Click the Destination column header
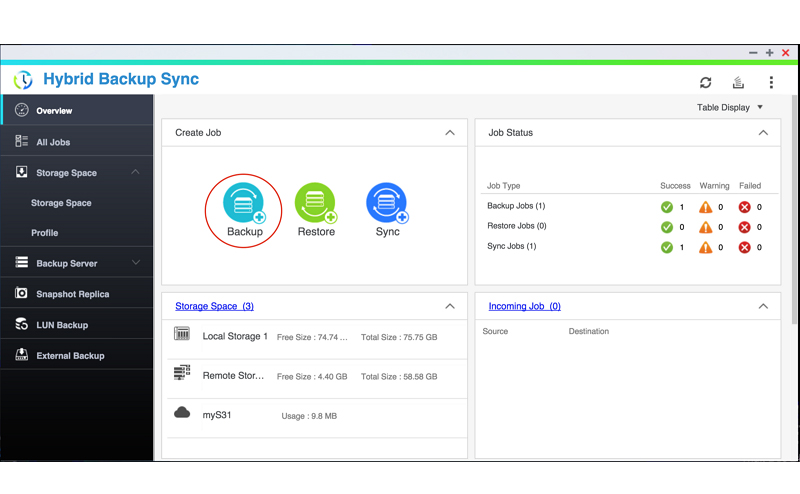 coord(588,331)
